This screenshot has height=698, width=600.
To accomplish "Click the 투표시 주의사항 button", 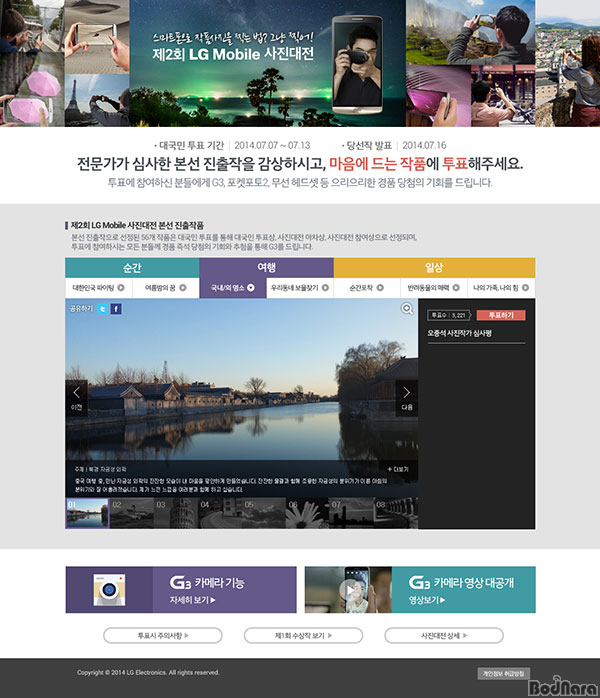I will tap(163, 635).
